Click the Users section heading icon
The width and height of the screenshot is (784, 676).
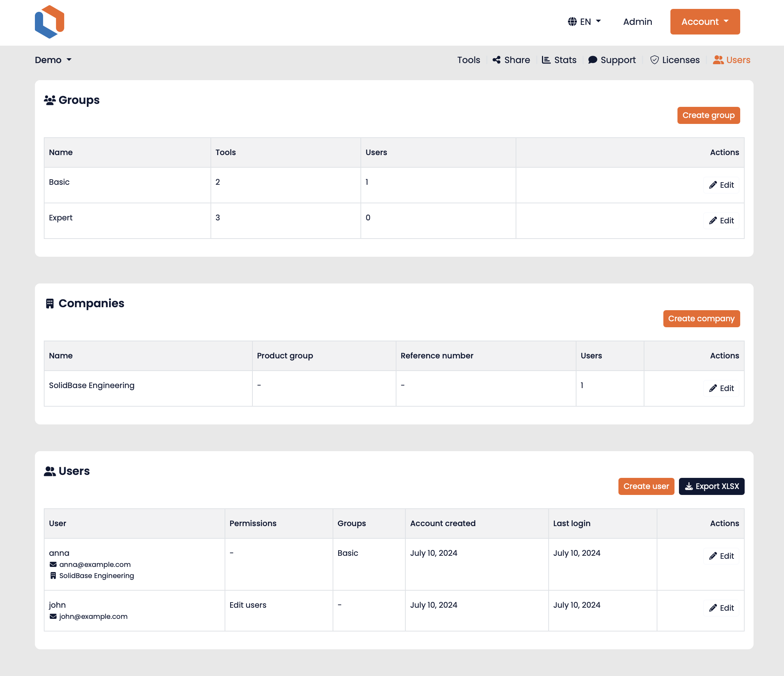[x=50, y=471]
